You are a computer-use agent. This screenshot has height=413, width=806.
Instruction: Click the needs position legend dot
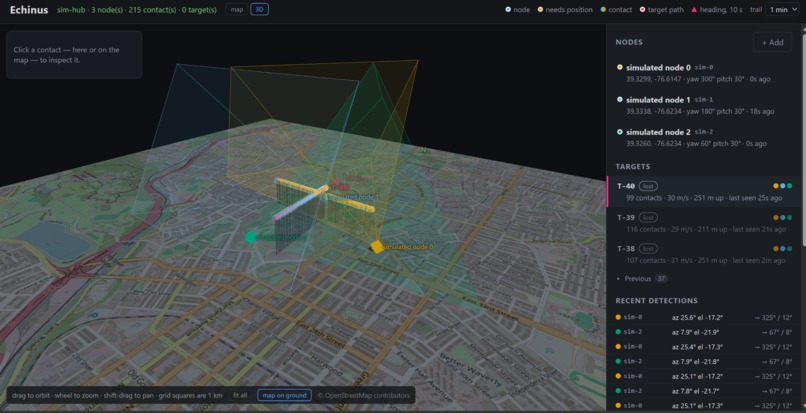540,9
